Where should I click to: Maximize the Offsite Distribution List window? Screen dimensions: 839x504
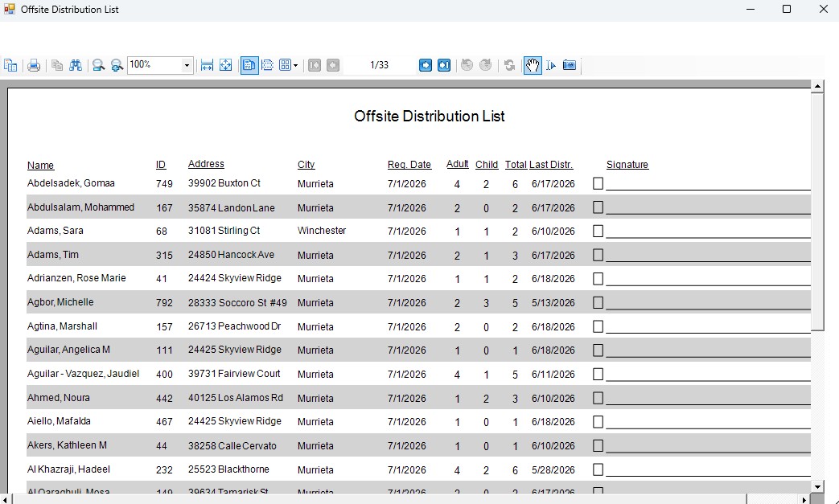[x=787, y=9]
